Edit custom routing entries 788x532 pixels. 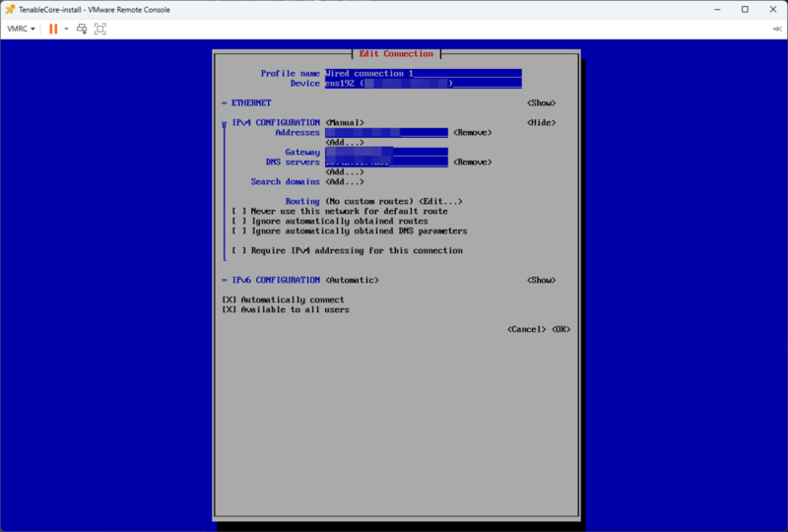pos(440,201)
